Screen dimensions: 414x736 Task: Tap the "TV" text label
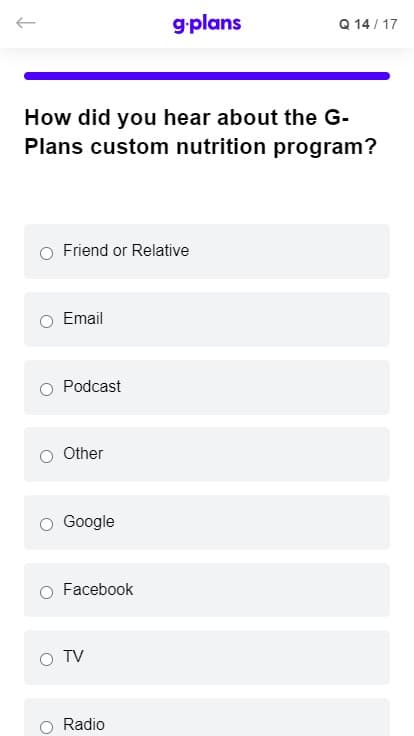(x=73, y=657)
